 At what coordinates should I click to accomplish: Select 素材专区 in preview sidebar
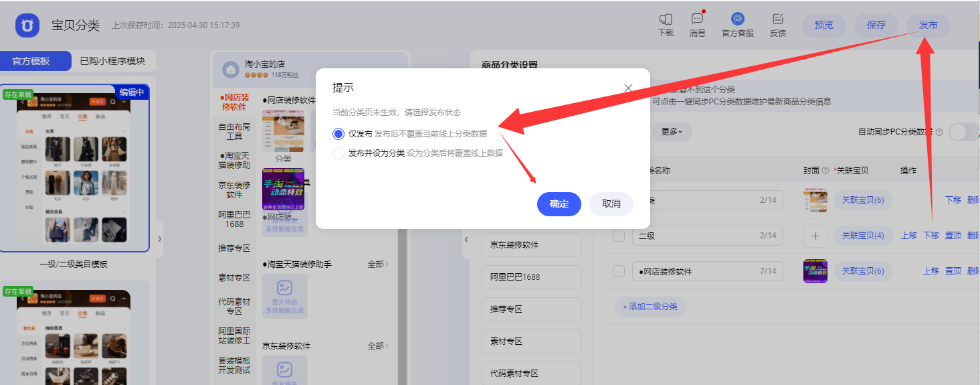click(234, 278)
